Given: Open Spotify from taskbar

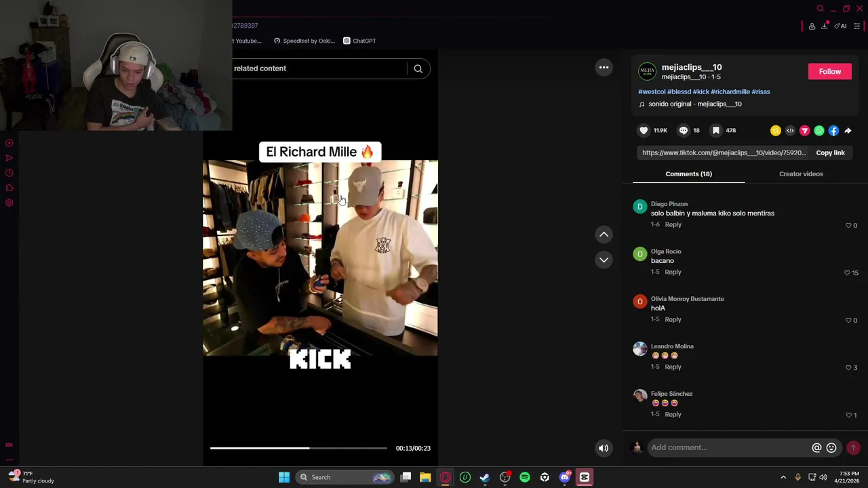Looking at the screenshot, I should 525,477.
